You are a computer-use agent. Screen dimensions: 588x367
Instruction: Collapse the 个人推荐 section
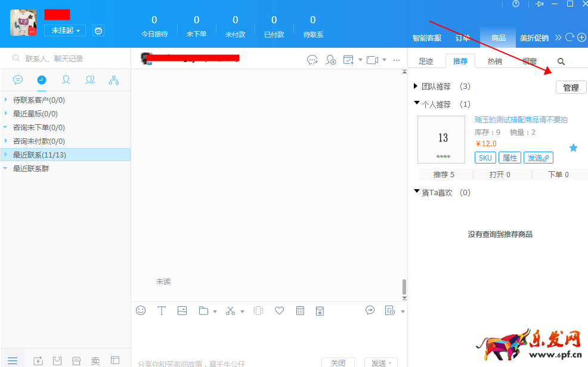(x=416, y=104)
